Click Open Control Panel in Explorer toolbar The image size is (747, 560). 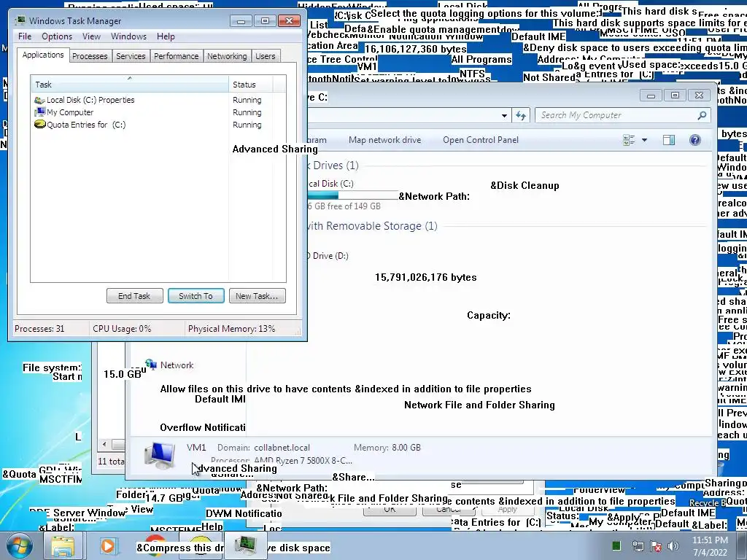pyautogui.click(x=481, y=140)
